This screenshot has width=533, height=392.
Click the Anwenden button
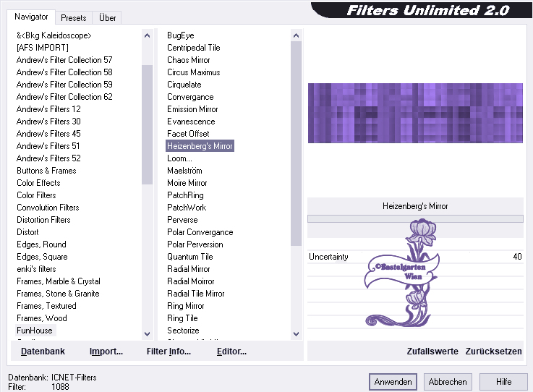click(x=393, y=382)
